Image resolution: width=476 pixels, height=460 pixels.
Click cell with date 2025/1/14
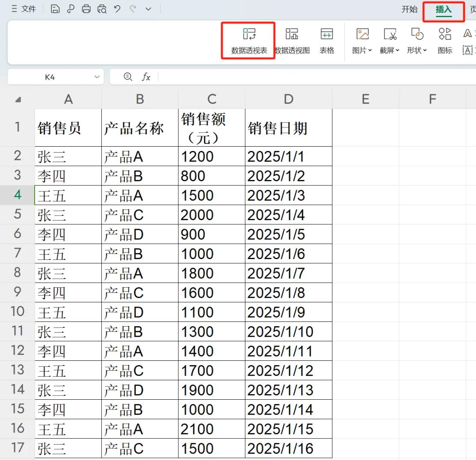(x=289, y=409)
